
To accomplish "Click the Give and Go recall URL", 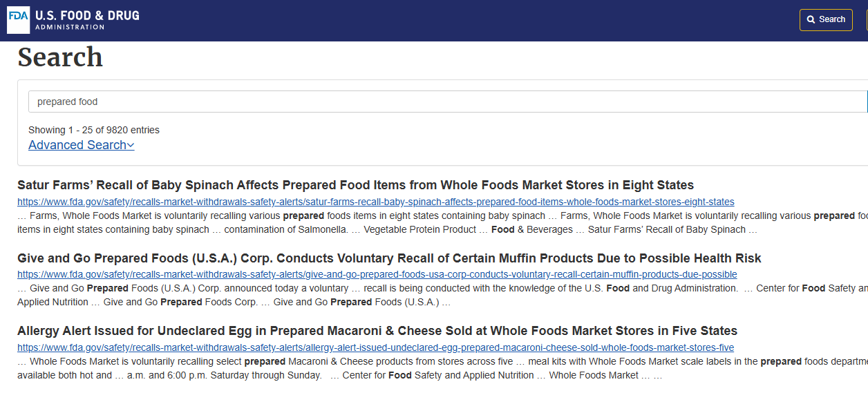I will click(377, 274).
